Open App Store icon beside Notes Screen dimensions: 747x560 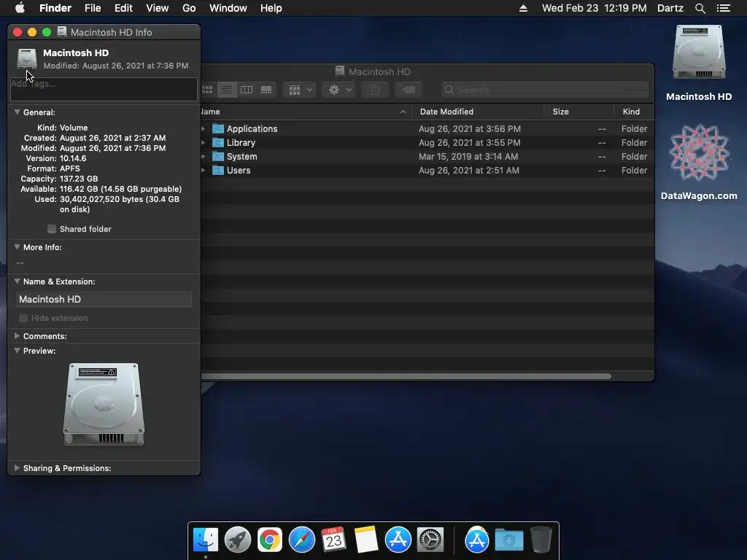[x=398, y=540]
